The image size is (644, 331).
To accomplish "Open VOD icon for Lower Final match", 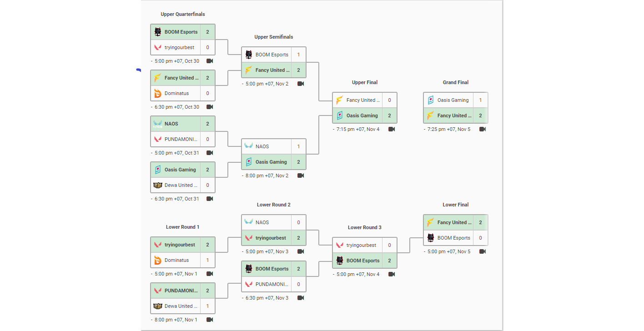I will click(483, 251).
